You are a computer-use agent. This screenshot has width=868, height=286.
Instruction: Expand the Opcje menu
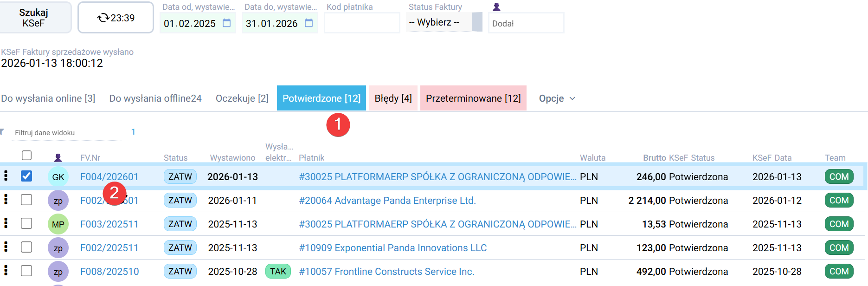tap(556, 98)
